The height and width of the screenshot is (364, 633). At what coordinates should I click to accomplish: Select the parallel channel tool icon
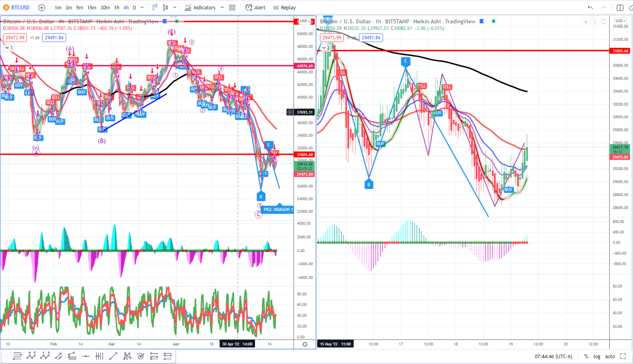[59, 356]
